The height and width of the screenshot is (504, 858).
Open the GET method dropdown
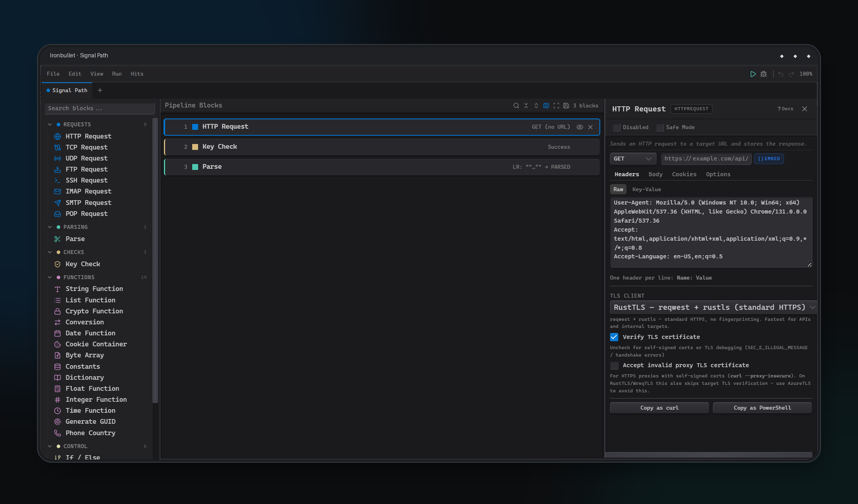pyautogui.click(x=633, y=159)
